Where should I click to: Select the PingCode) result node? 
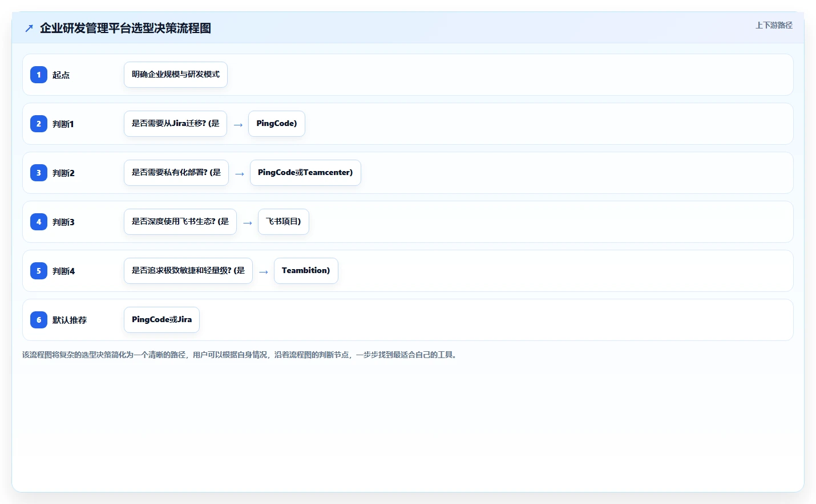(277, 124)
